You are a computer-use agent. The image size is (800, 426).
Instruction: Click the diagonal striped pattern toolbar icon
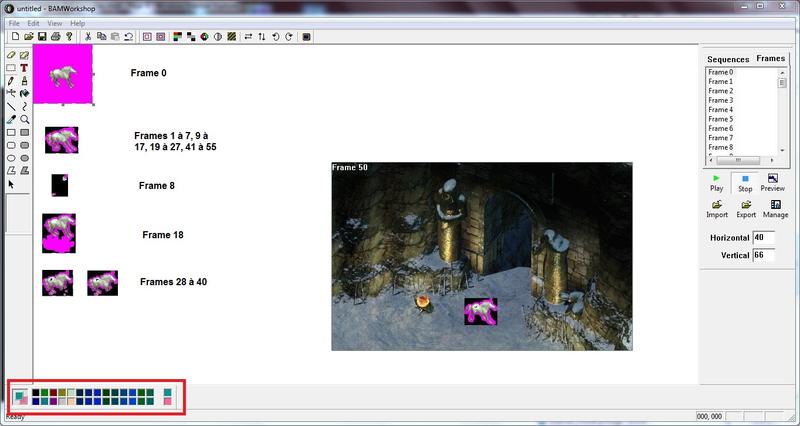[x=232, y=37]
